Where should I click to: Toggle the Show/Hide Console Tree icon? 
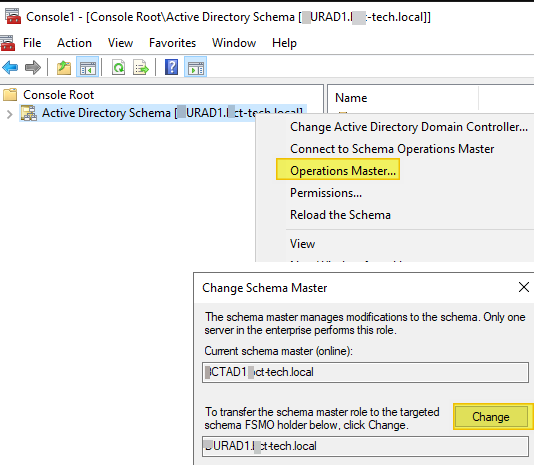click(x=88, y=67)
